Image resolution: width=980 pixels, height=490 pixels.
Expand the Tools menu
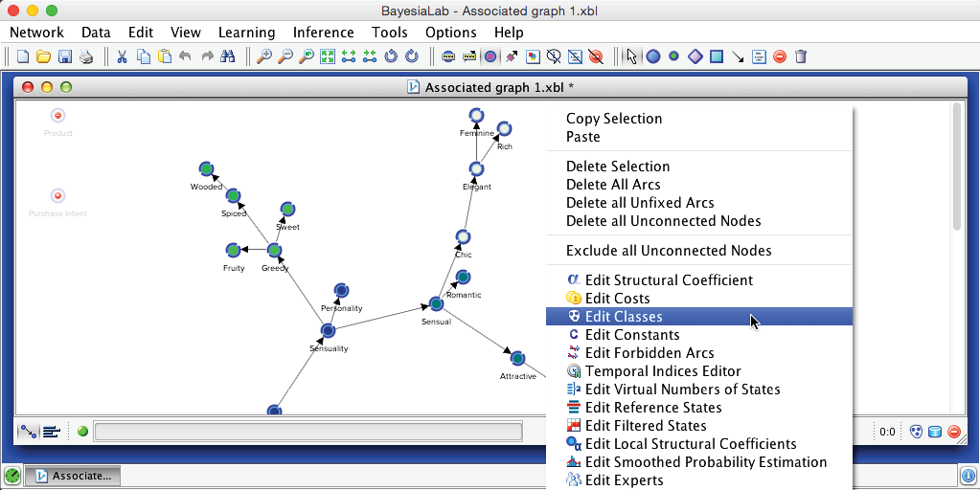pos(389,33)
